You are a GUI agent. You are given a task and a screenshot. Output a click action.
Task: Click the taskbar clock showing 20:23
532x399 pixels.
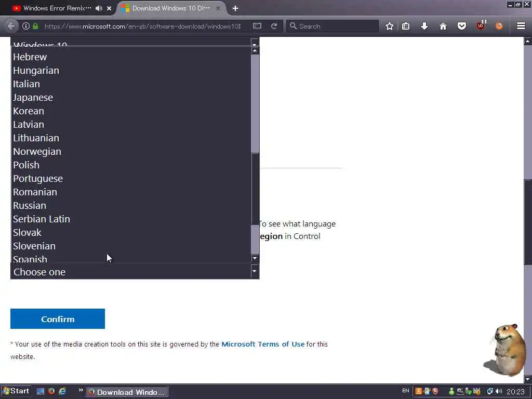(515, 392)
